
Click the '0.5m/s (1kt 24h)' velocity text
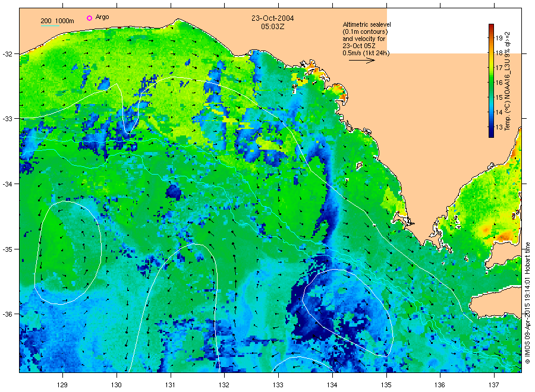pos(366,53)
